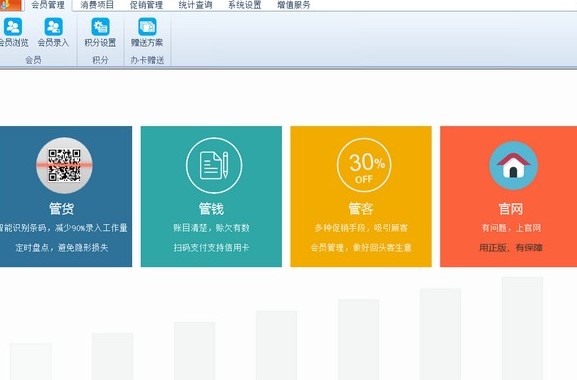
Task: Click the 扫码支付支持信用卡 text
Action: coord(212,248)
